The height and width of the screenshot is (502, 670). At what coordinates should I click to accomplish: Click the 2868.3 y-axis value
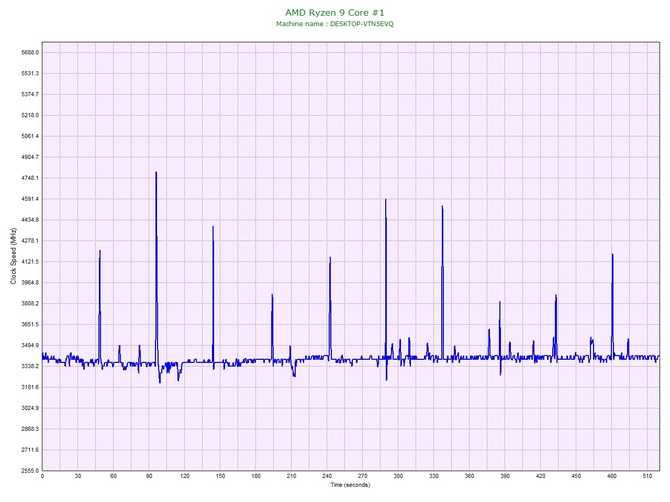(x=30, y=429)
